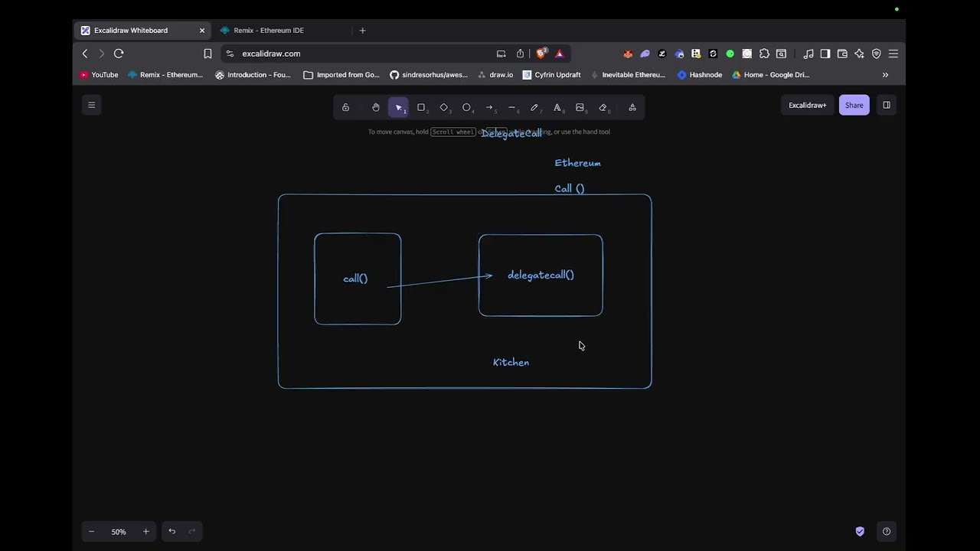Open the media control music-note icon
980x551 pixels.
pyautogui.click(x=808, y=54)
